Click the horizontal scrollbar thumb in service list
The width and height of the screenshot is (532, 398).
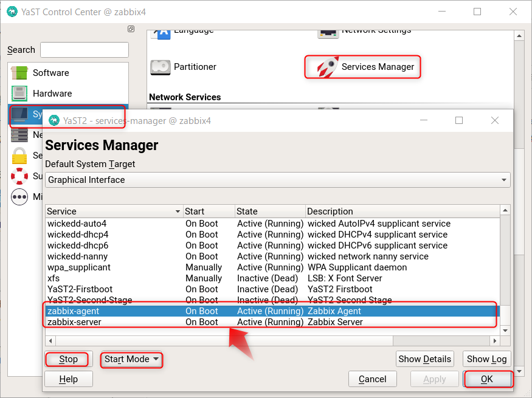click(224, 341)
